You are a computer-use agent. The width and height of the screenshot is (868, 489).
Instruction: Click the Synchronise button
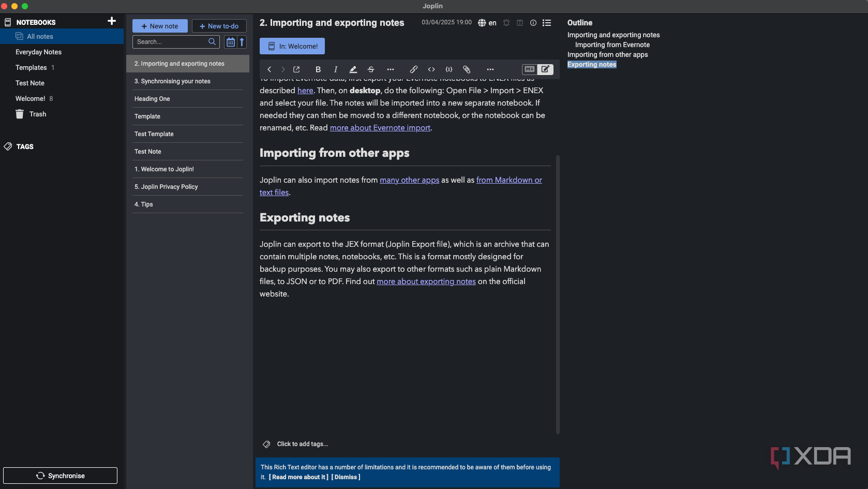pyautogui.click(x=61, y=476)
